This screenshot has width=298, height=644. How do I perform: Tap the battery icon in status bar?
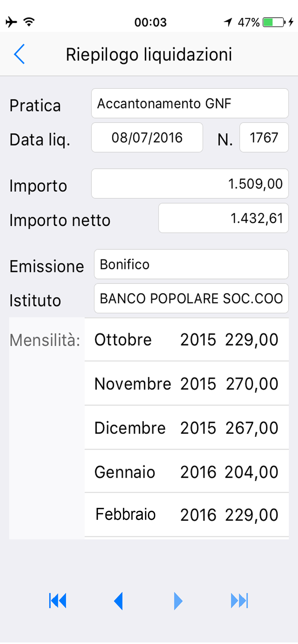(x=273, y=22)
